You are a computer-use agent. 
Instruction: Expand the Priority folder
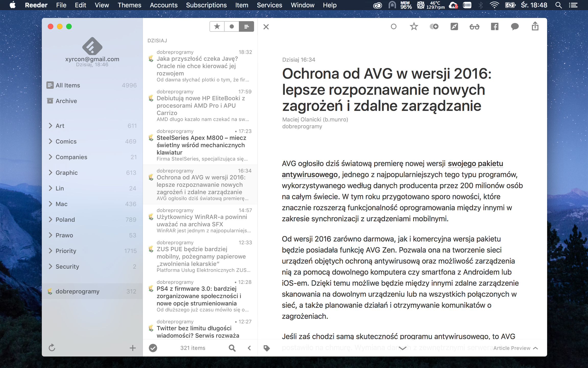50,251
